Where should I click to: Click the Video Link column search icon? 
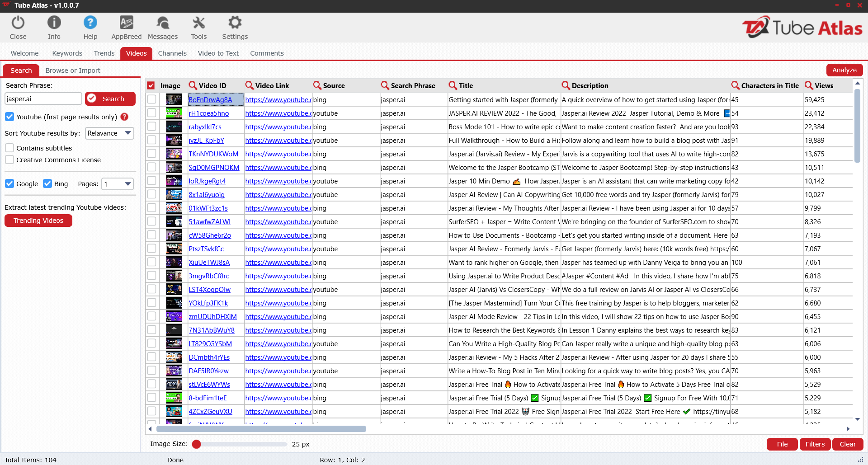coord(250,85)
